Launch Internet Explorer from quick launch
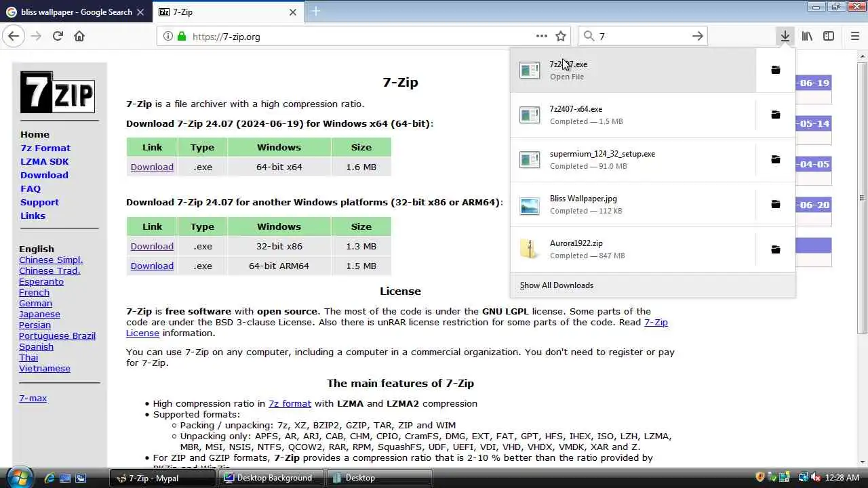The width and height of the screenshot is (868, 488). [x=50, y=478]
